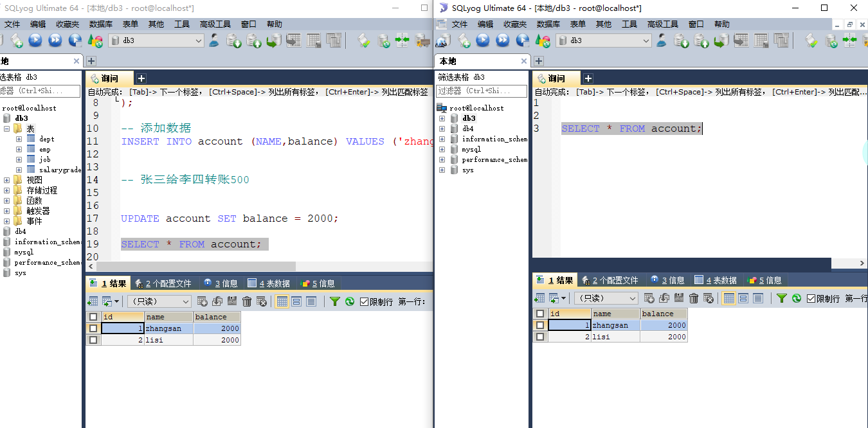
Task: Click schema synchronization (colored shapes) icon in left window
Action: (95, 40)
